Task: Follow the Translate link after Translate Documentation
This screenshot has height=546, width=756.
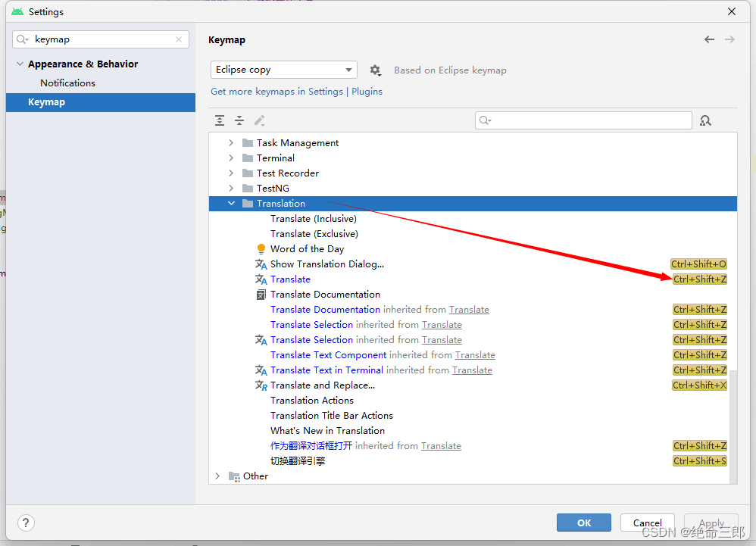Action: click(469, 310)
